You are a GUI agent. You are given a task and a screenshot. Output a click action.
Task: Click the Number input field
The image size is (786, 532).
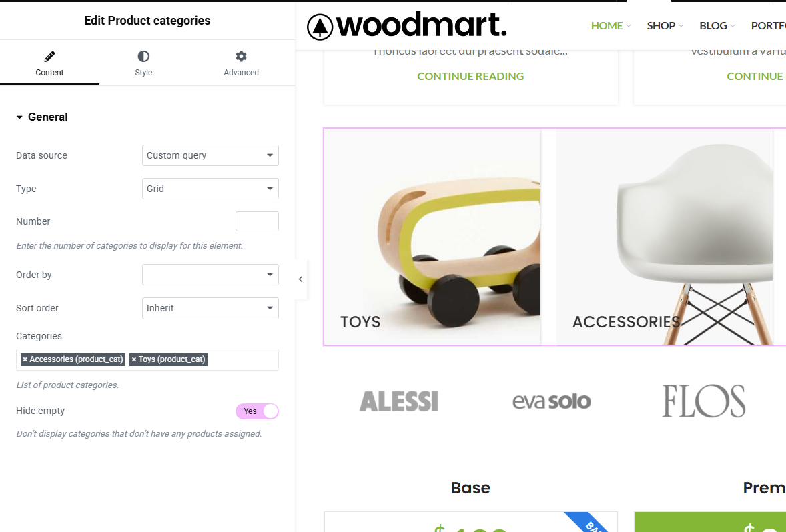(x=257, y=221)
